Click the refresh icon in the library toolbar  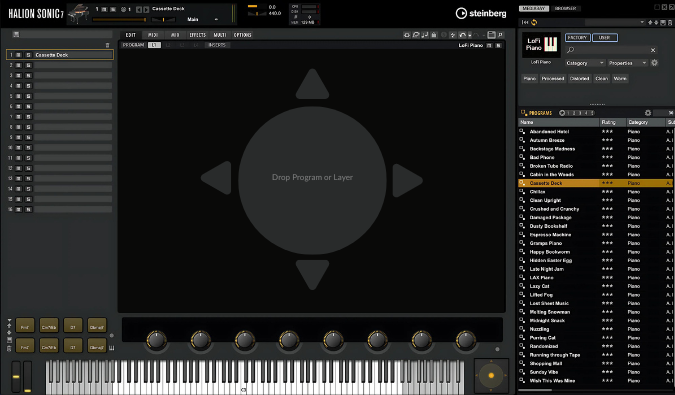point(534,22)
